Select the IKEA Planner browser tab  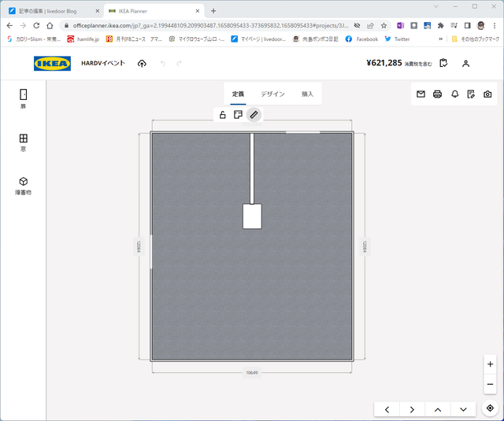point(154,11)
